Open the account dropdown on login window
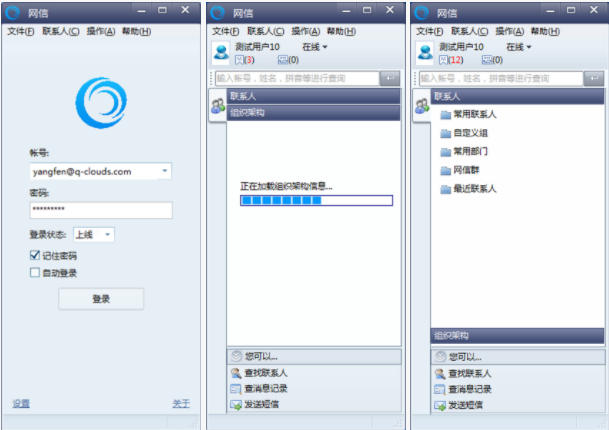Screen dimensions: 609x430 pos(165,171)
